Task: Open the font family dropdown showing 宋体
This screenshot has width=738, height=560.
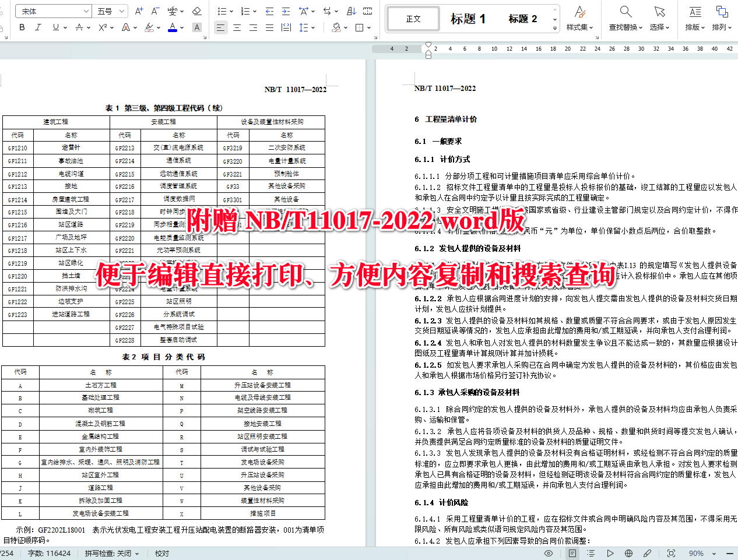Action: 53,10
